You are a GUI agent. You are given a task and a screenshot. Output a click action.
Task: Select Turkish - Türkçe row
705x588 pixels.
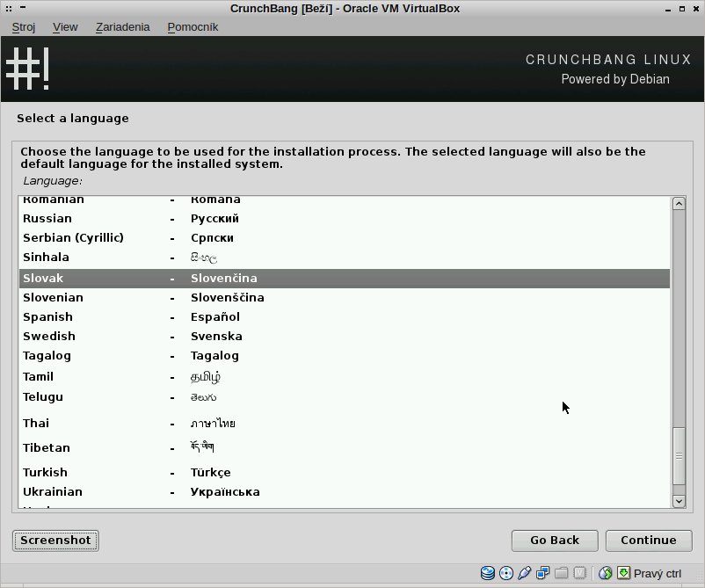345,473
